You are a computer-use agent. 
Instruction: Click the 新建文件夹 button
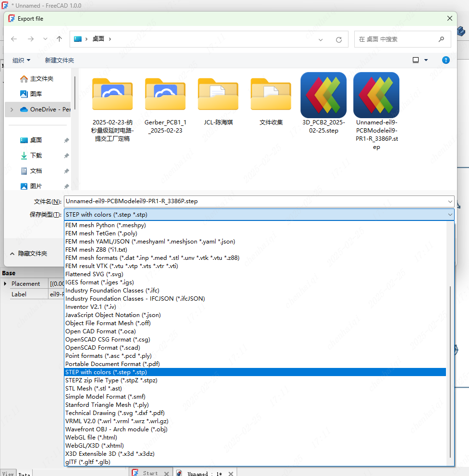pyautogui.click(x=59, y=60)
